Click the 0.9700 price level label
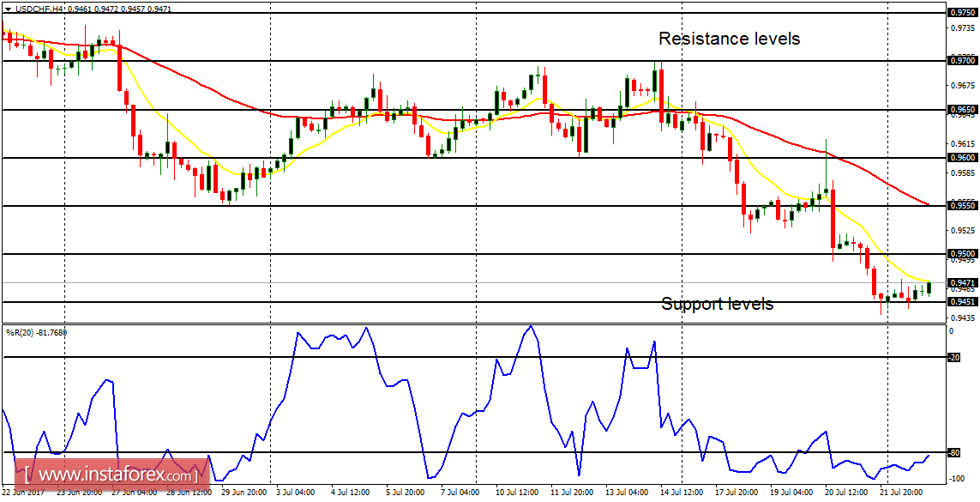Screen dimensions: 980x502 coord(962,61)
